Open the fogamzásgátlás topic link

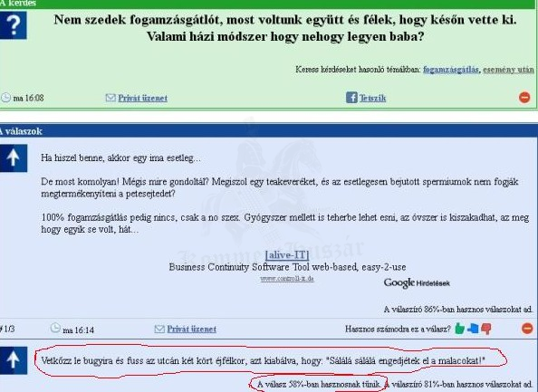pyautogui.click(x=450, y=70)
